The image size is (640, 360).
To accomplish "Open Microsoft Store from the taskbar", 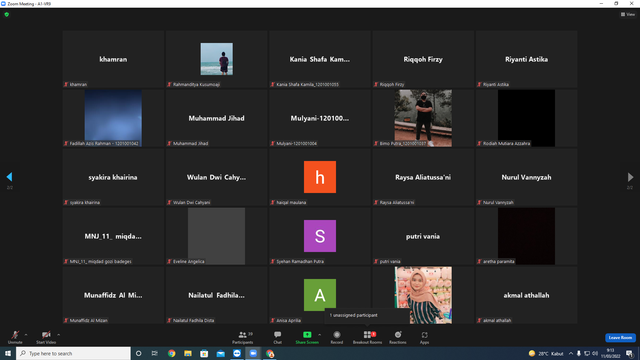I will (x=204, y=353).
